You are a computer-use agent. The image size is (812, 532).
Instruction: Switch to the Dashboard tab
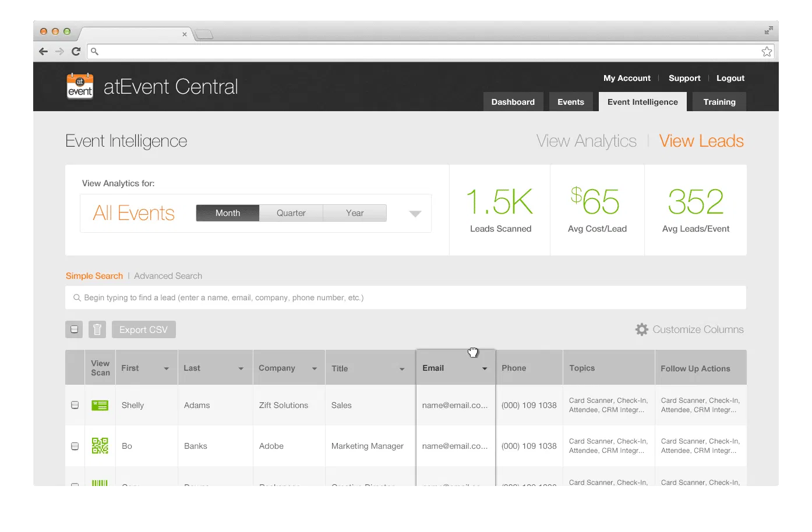point(513,102)
